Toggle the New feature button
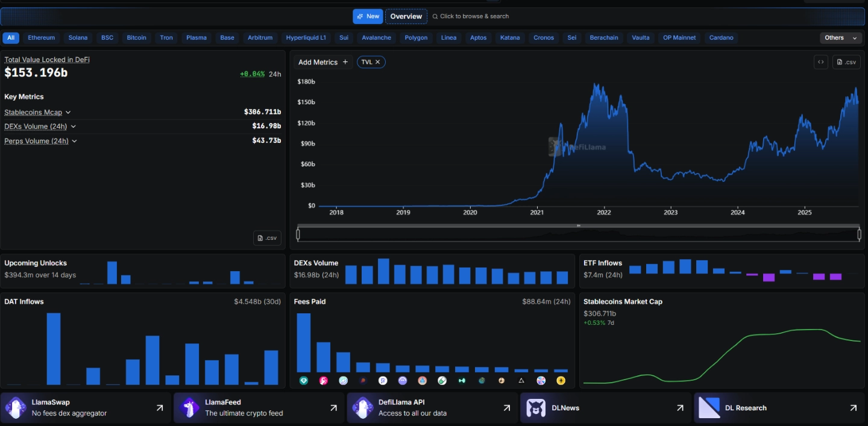This screenshot has width=868, height=426. coord(368,16)
